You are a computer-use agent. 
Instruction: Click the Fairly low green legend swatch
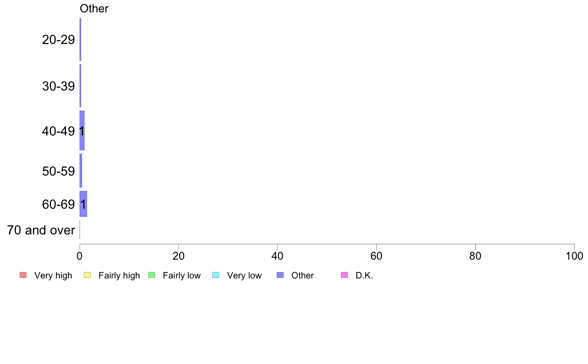click(x=151, y=275)
